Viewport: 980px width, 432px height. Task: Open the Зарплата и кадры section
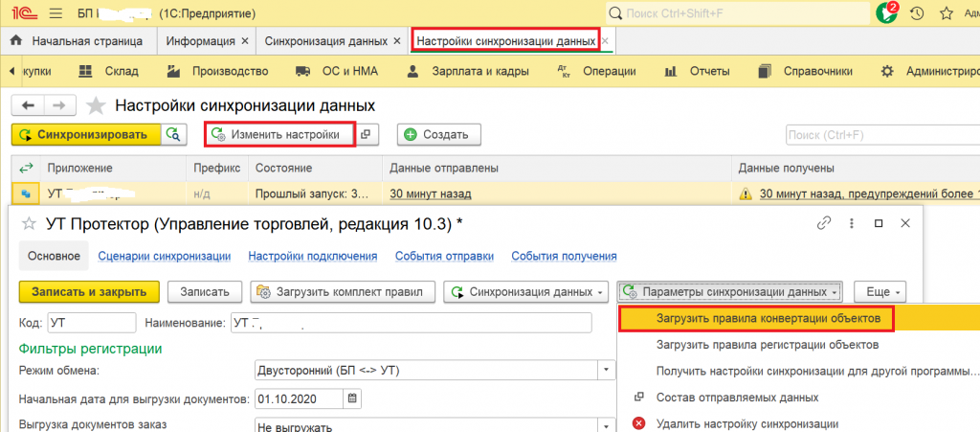click(467, 71)
